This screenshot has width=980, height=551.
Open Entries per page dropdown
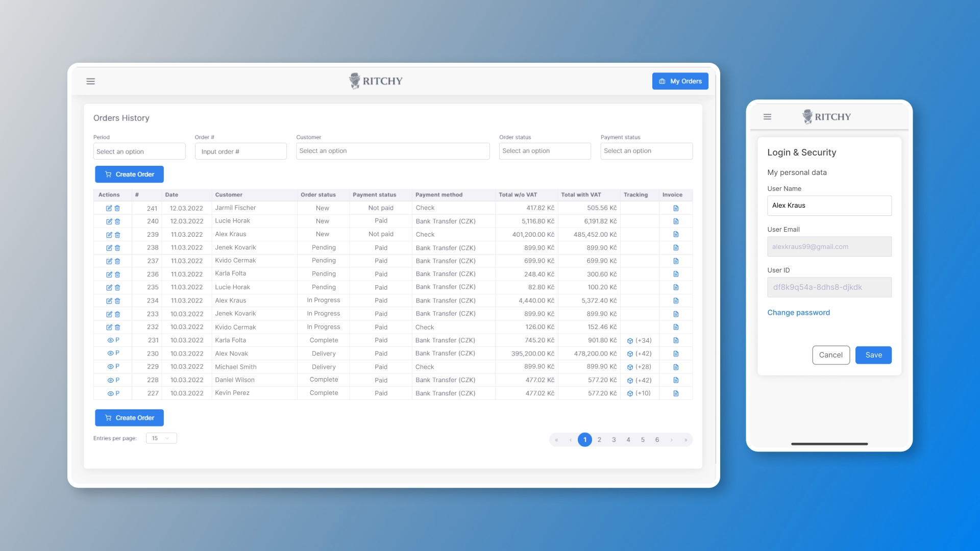click(x=161, y=438)
